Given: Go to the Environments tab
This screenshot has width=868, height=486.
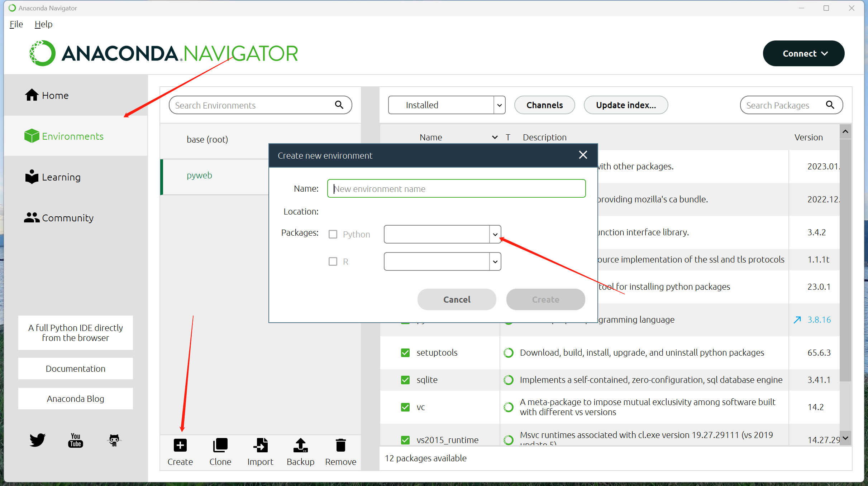Looking at the screenshot, I should pyautogui.click(x=76, y=136).
